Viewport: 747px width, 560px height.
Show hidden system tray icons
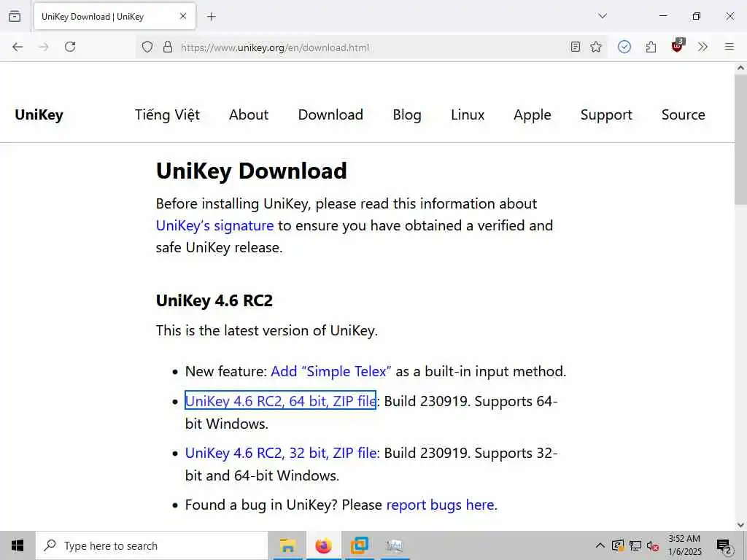click(600, 545)
